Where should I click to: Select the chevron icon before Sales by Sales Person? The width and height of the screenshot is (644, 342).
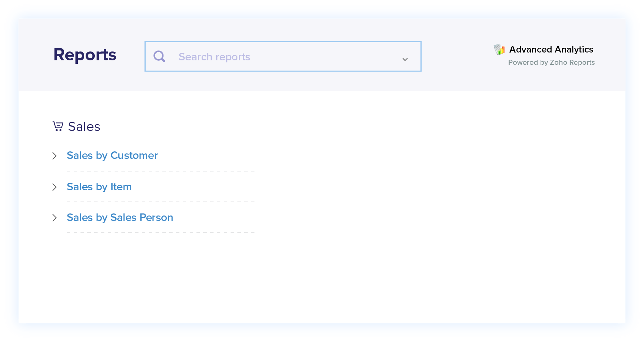pos(55,218)
